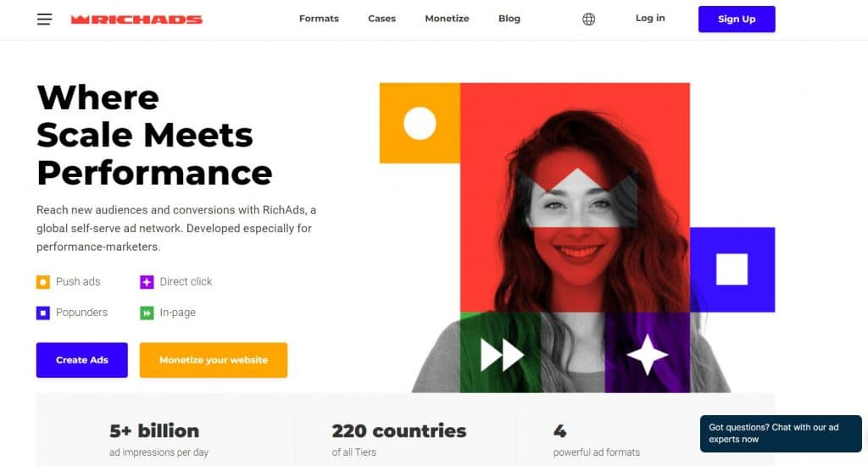The image size is (868, 466).
Task: Click the orange Push ads icon
Action: coord(43,282)
